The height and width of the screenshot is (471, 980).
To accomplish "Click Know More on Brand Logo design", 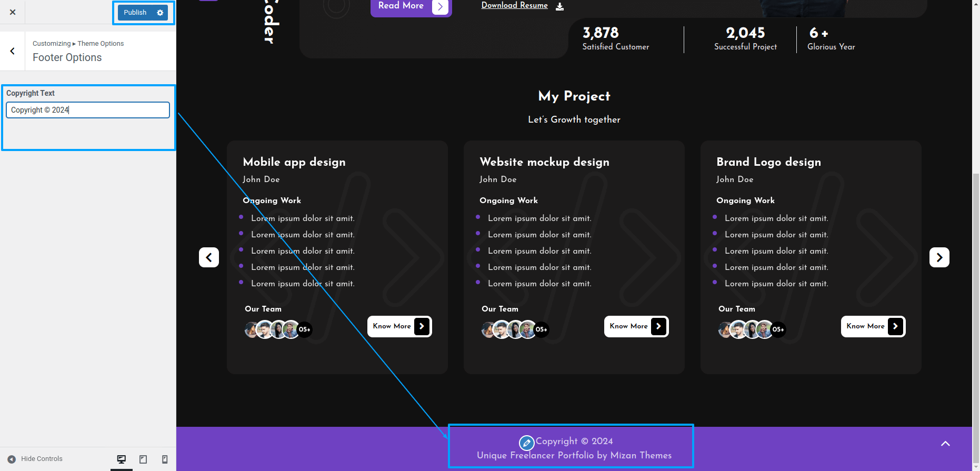I will coord(873,326).
